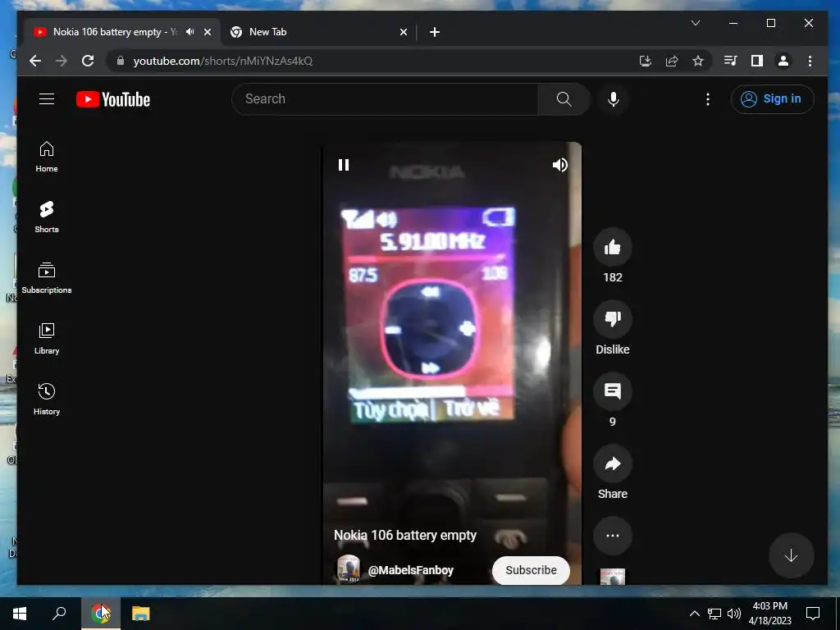The height and width of the screenshot is (630, 840).
Task: Open system volume in tray
Action: click(x=734, y=614)
